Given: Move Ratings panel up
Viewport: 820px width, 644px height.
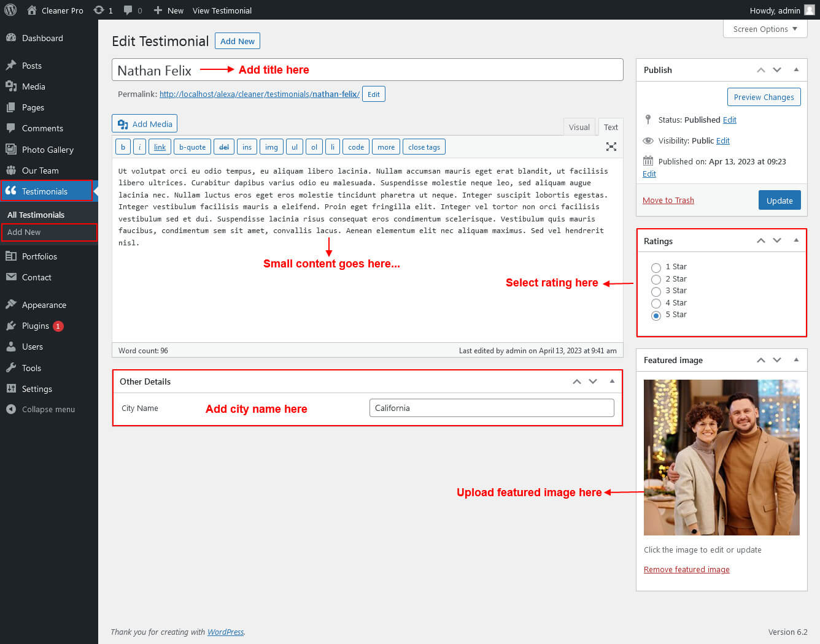Looking at the screenshot, I should (x=761, y=240).
